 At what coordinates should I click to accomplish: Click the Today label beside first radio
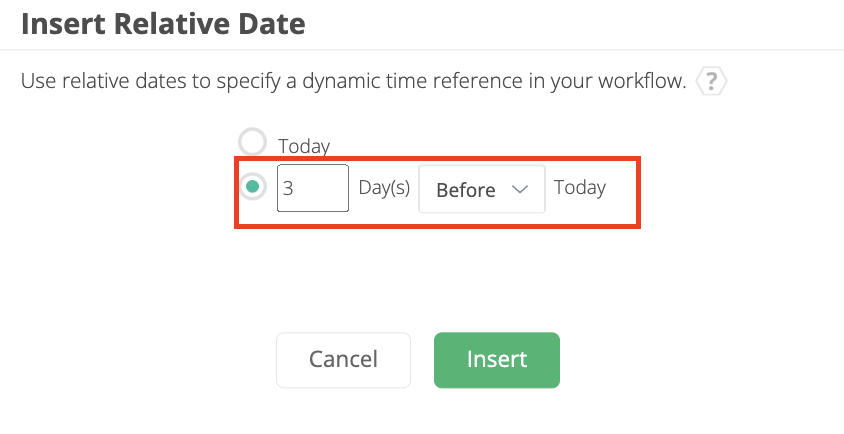coord(304,146)
